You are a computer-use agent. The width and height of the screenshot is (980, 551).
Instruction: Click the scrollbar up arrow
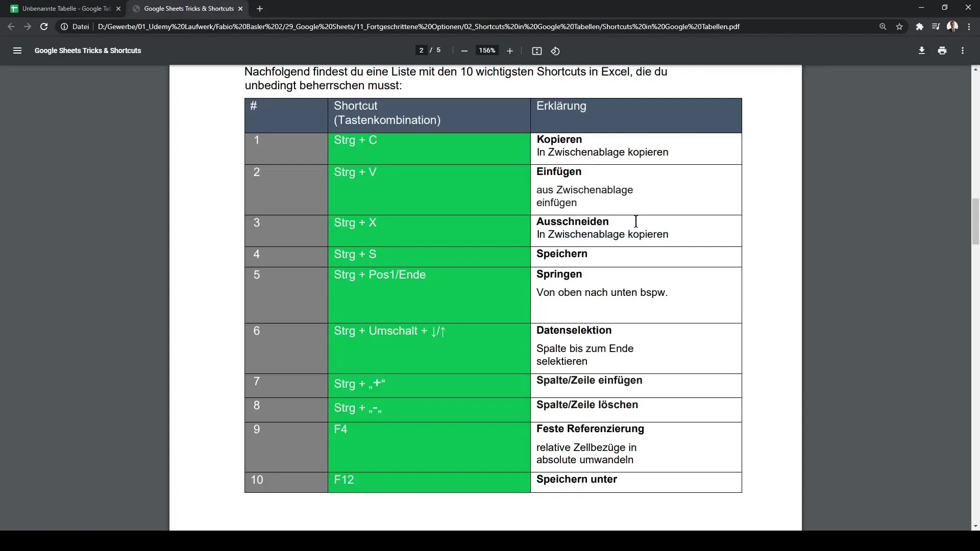(x=975, y=69)
